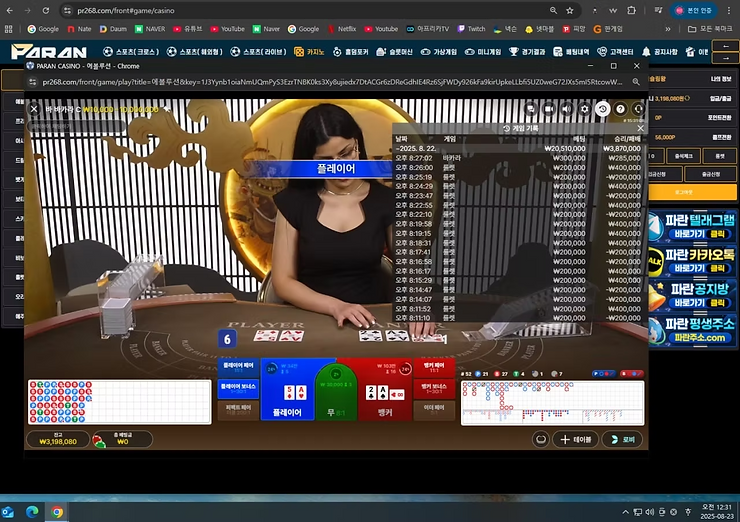Open the chat bubble icon in game toolbar
Viewport: 740px width, 522px height.
click(x=530, y=109)
